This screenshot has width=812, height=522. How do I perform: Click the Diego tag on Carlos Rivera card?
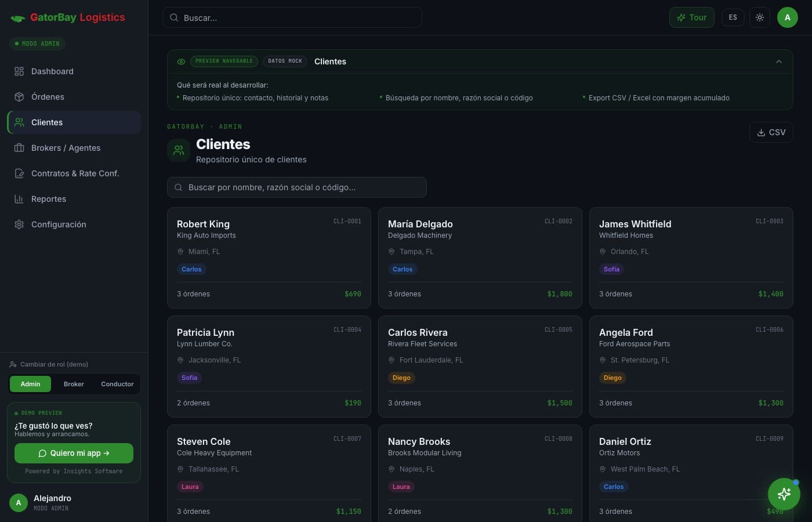pyautogui.click(x=401, y=378)
